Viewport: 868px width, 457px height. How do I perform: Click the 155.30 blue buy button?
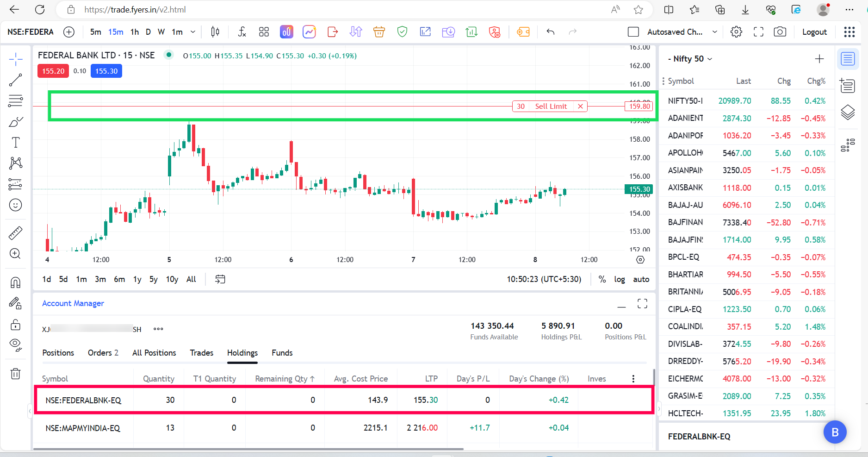pyautogui.click(x=106, y=71)
